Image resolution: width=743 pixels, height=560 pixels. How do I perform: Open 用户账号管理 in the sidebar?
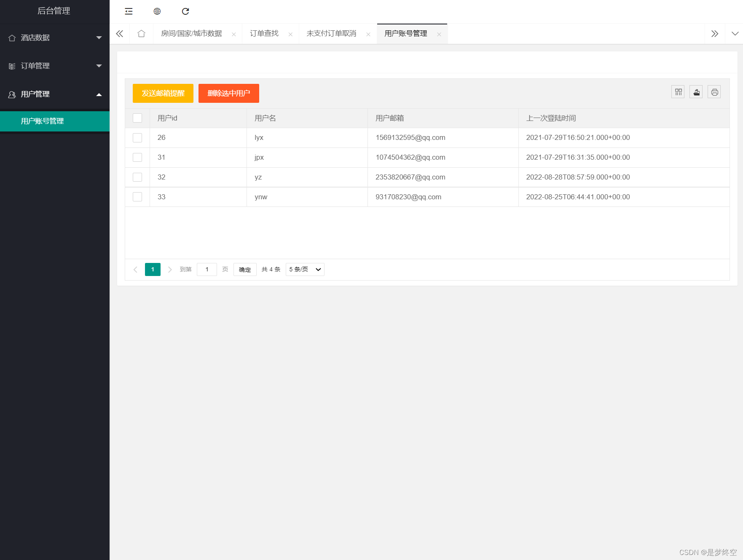point(55,121)
